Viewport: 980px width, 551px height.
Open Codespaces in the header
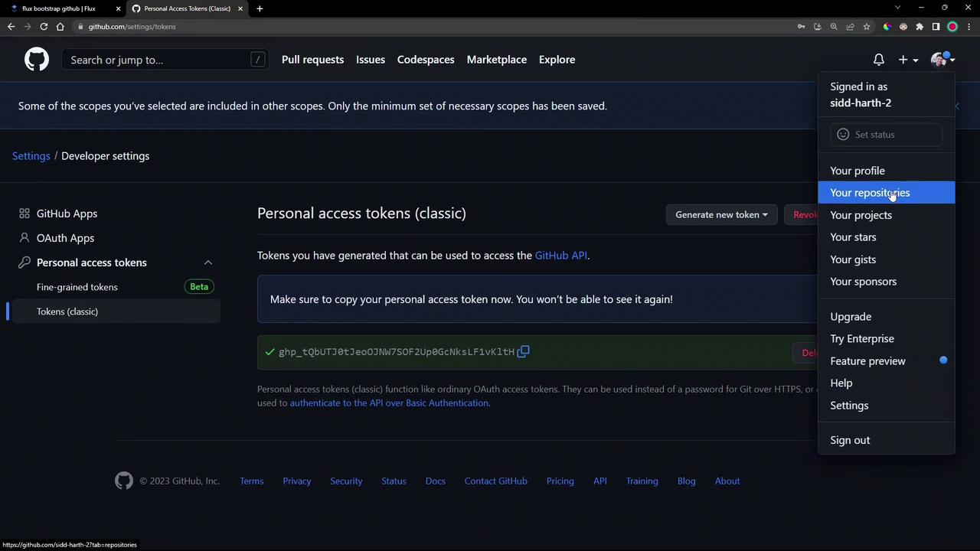tap(426, 60)
